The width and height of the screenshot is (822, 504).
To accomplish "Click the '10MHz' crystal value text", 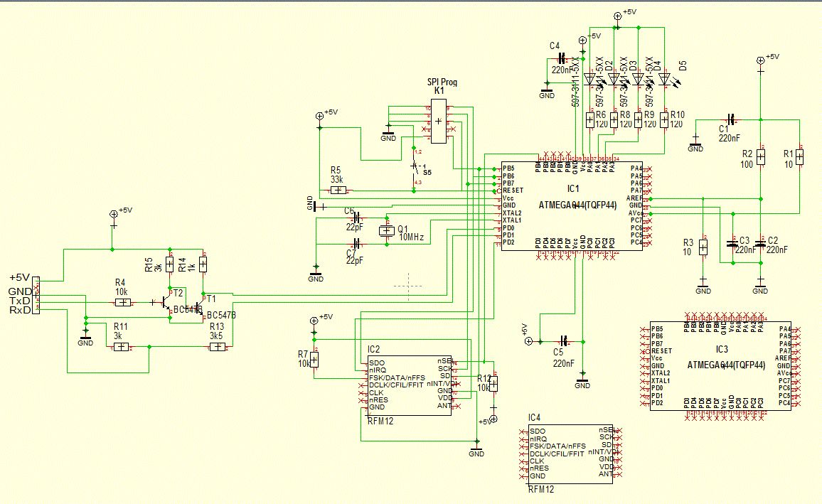I will coord(412,237).
